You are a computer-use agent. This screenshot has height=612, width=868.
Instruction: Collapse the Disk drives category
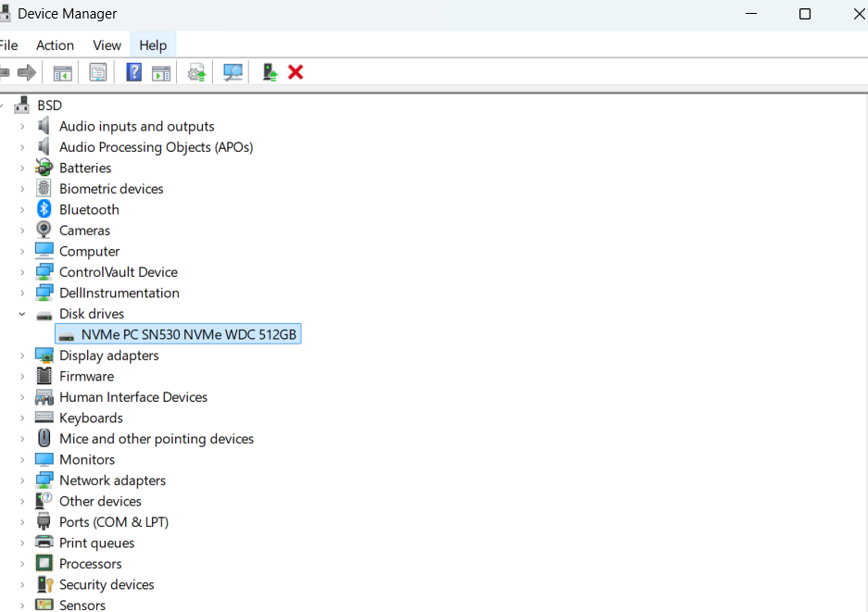pyautogui.click(x=22, y=314)
